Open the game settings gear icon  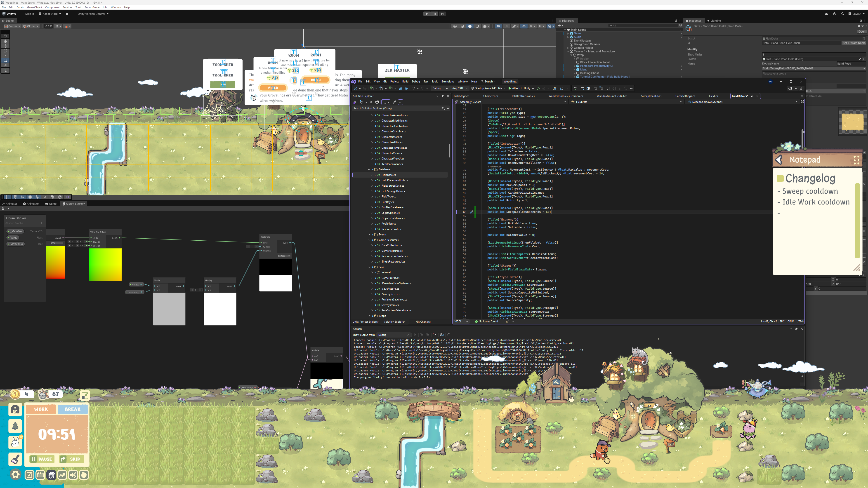(x=15, y=475)
